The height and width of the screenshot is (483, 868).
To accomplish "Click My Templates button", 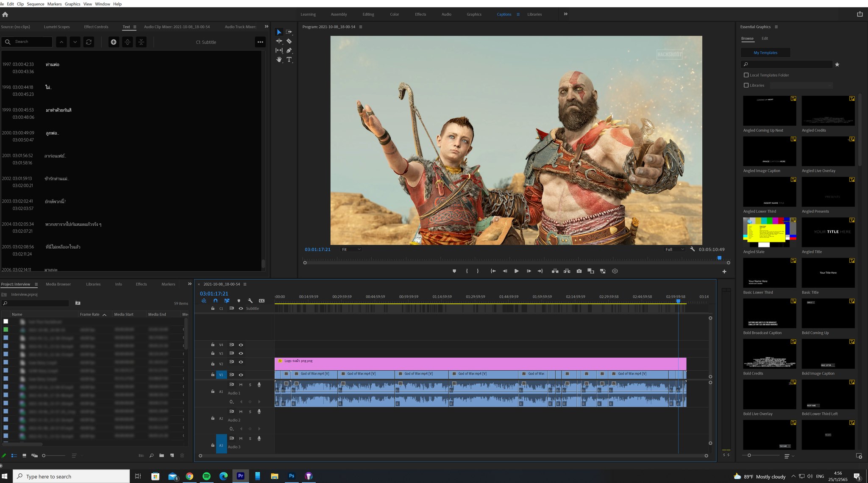I will click(x=765, y=53).
